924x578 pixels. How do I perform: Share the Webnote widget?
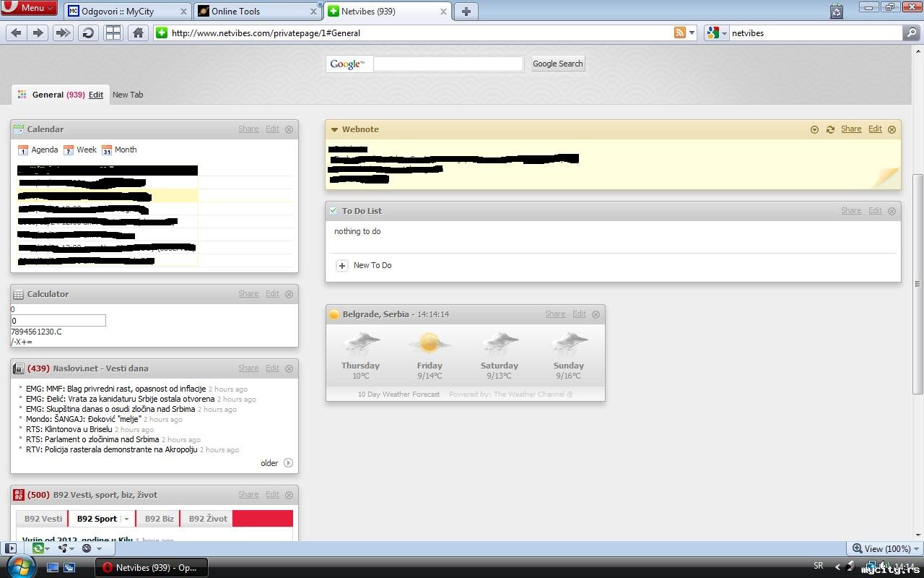point(851,129)
